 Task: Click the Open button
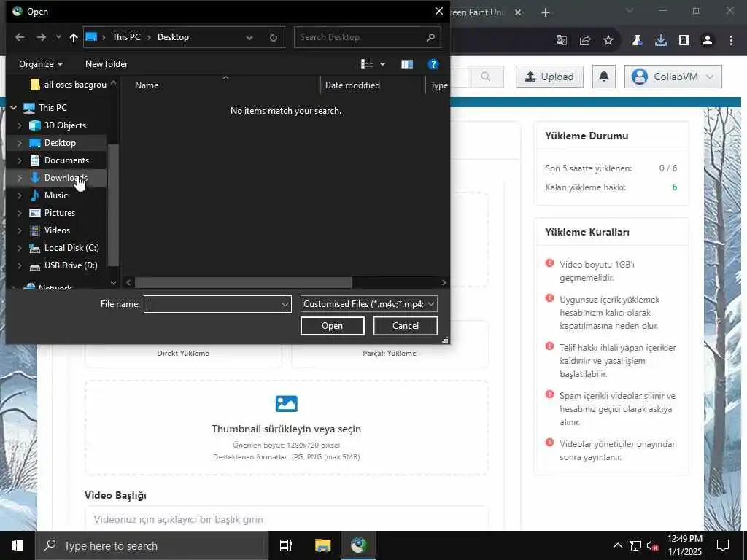[332, 326]
